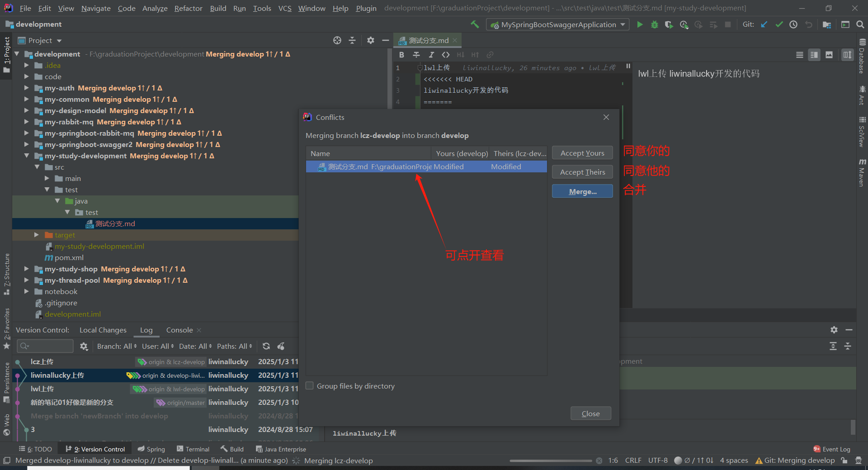Open the Refactor menu

pos(189,8)
